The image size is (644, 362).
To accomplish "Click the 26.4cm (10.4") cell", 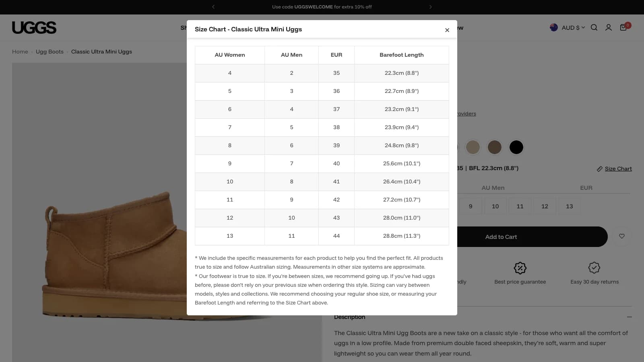I will pos(402,181).
